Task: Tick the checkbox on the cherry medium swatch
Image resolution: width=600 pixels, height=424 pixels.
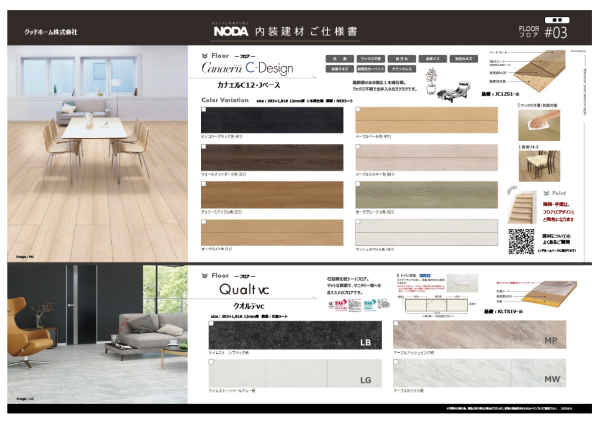Action: pyautogui.click(x=204, y=184)
